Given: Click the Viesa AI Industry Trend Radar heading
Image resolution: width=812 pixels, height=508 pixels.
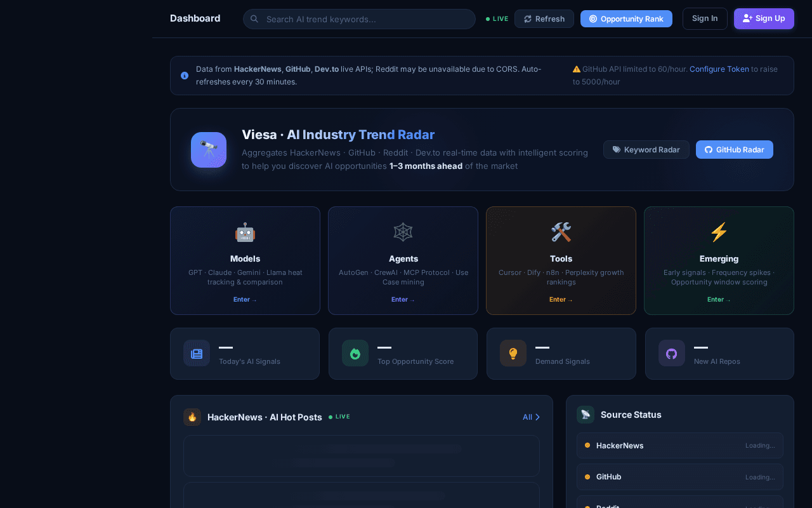Looking at the screenshot, I should pos(338,135).
